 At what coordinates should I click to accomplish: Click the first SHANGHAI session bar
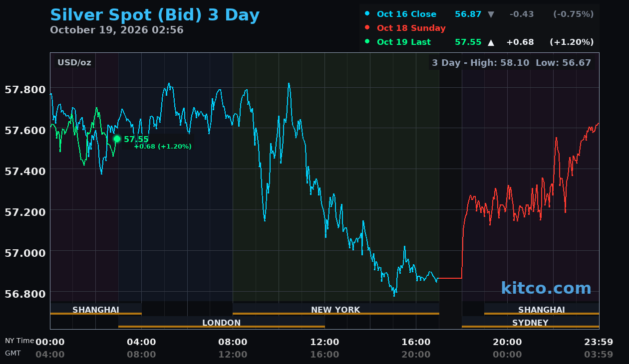[x=96, y=309]
